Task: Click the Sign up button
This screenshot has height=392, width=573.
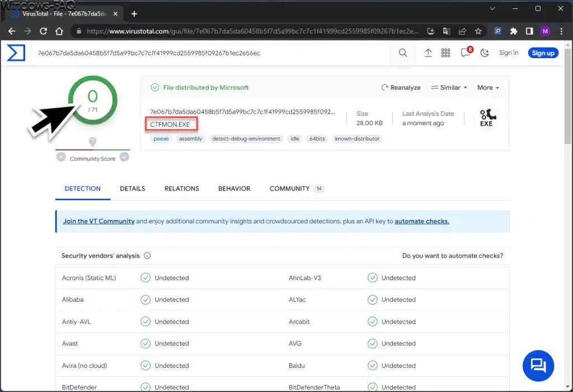Action: tap(543, 53)
